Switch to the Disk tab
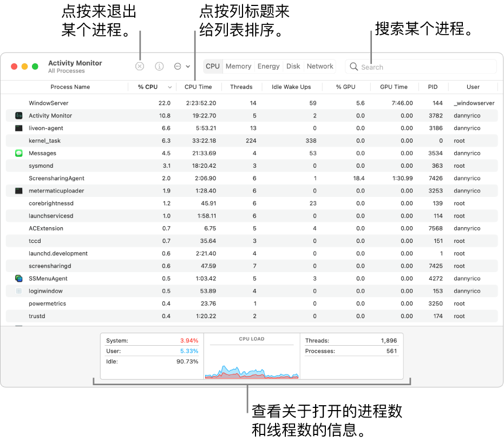Viewport: 504px width, 442px height. (293, 66)
